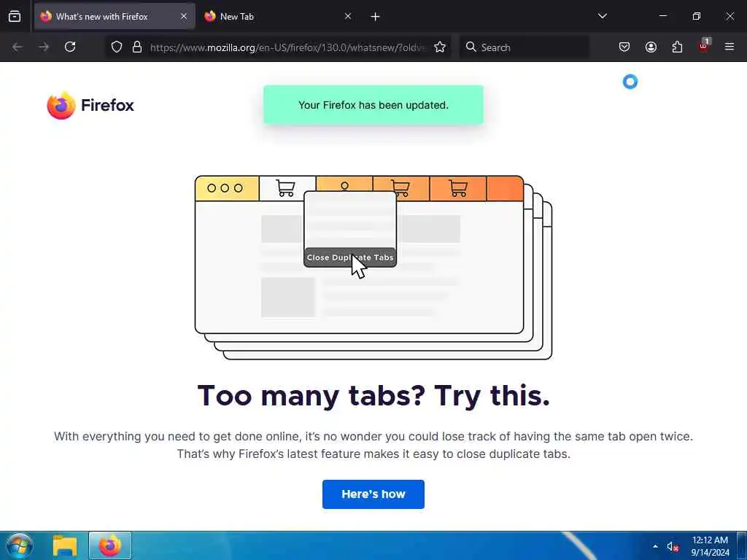Open uBlock Origin extension icon

(x=703, y=47)
